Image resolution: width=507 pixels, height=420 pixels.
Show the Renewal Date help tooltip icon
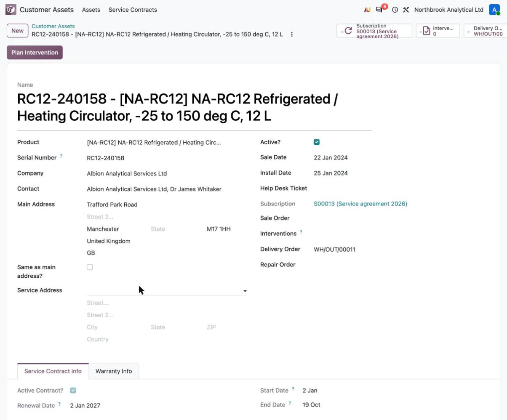point(59,404)
